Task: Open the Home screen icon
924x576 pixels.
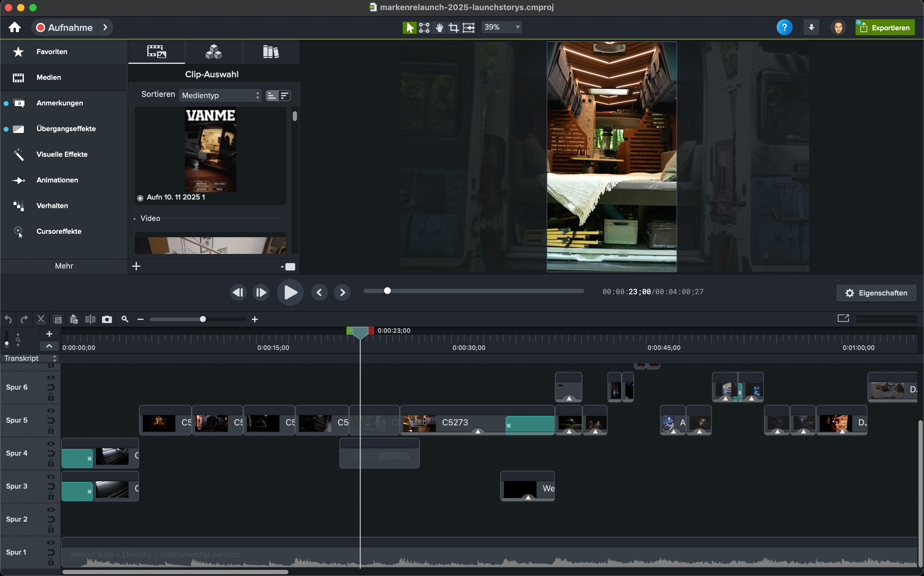Action: click(15, 28)
